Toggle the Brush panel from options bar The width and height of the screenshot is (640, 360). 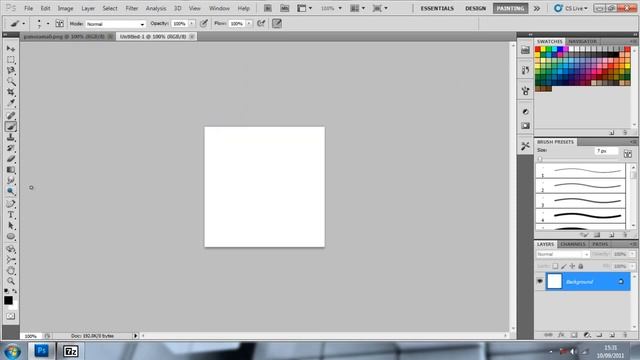60,24
